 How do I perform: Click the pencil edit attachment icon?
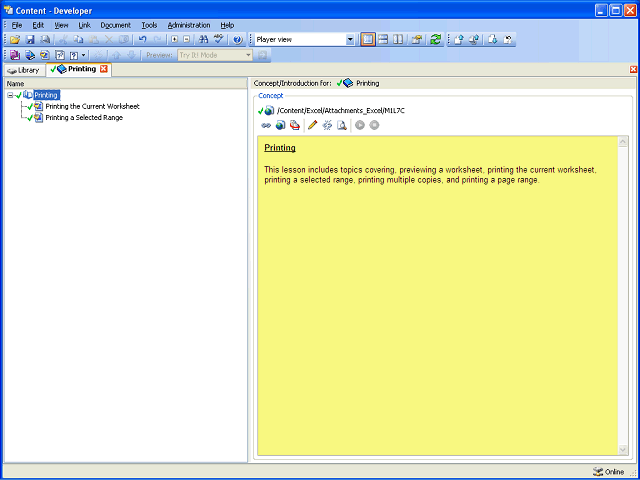(x=312, y=125)
